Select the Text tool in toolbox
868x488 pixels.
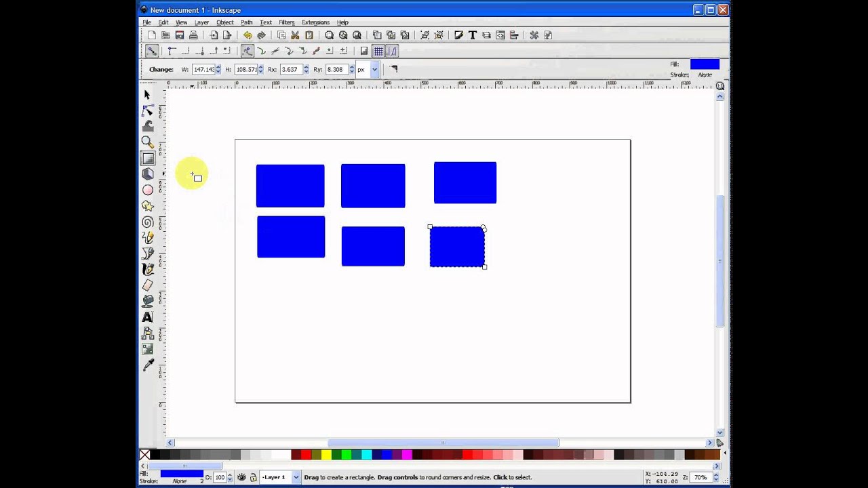tap(147, 317)
